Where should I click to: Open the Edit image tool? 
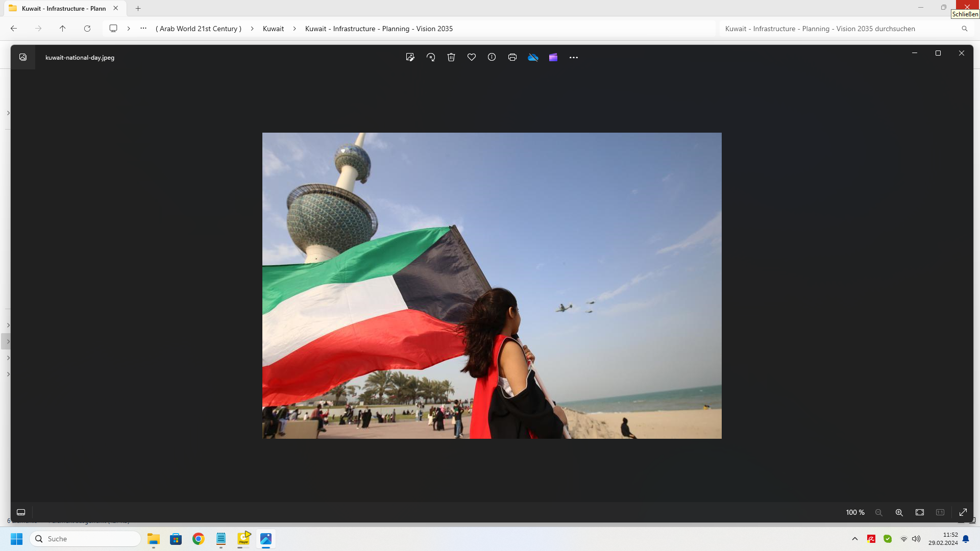coord(410,57)
